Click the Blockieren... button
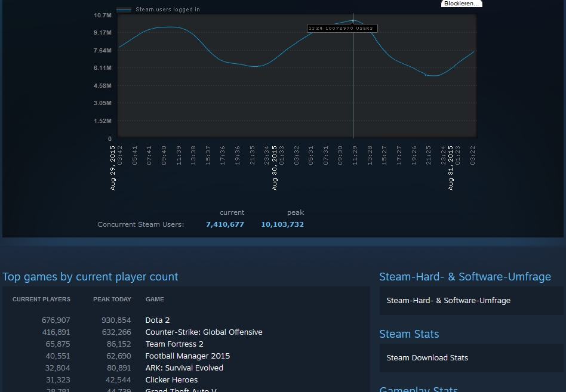566x392 pixels. pyautogui.click(x=462, y=3)
